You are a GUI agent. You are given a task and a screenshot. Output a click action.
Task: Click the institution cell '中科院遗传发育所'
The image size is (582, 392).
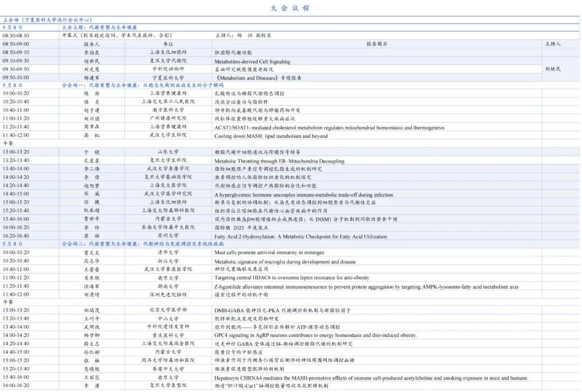coord(168,327)
